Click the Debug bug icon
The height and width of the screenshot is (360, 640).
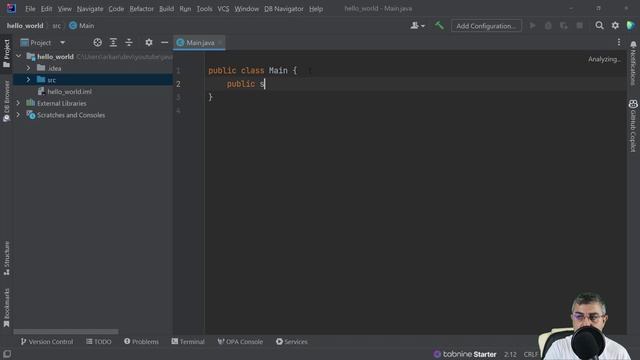click(548, 26)
